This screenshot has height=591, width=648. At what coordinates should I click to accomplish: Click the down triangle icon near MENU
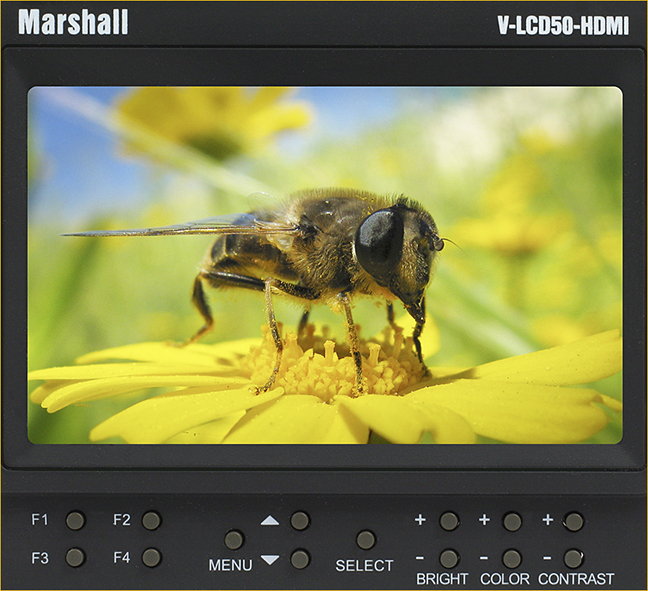tap(270, 560)
